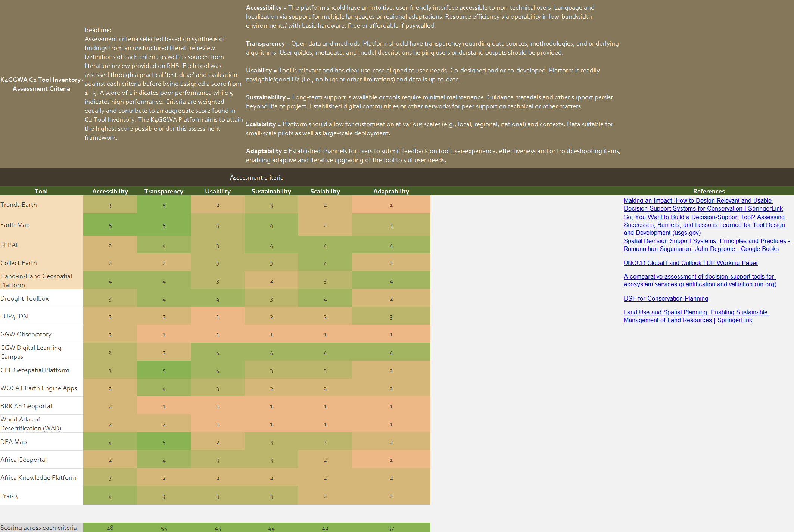Viewport: 794px width, 532px height.
Task: Select the Sustainability total score 44
Action: coord(271,528)
